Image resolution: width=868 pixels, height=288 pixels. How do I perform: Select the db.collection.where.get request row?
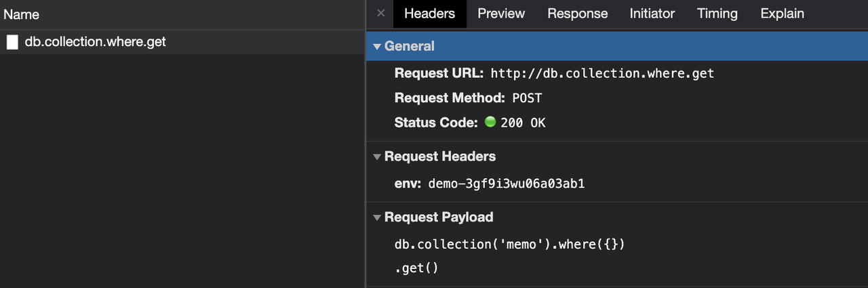click(95, 42)
